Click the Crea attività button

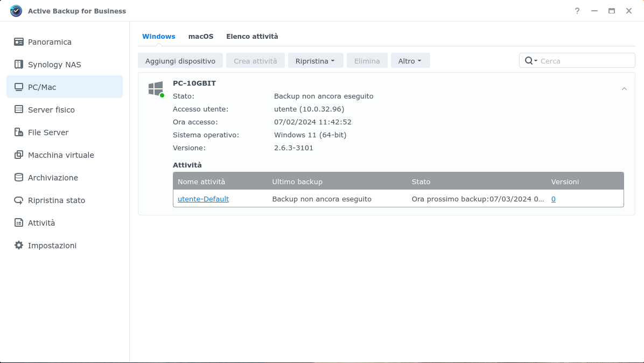[255, 61]
